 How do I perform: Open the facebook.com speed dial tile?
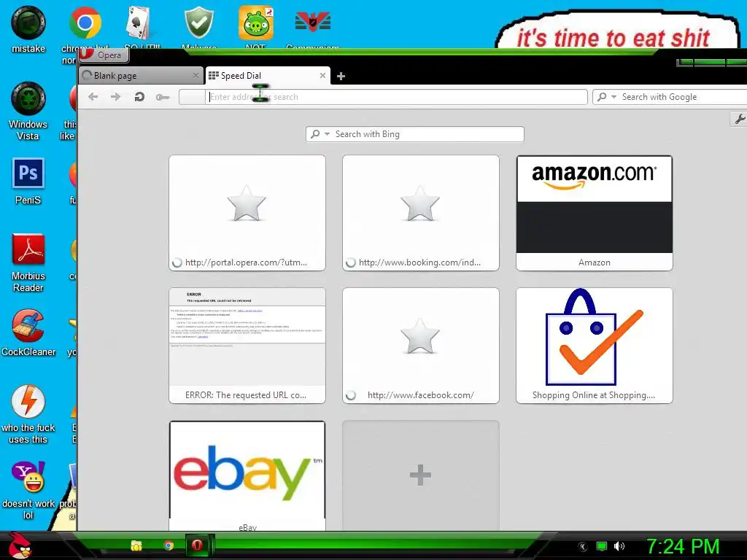click(x=421, y=346)
